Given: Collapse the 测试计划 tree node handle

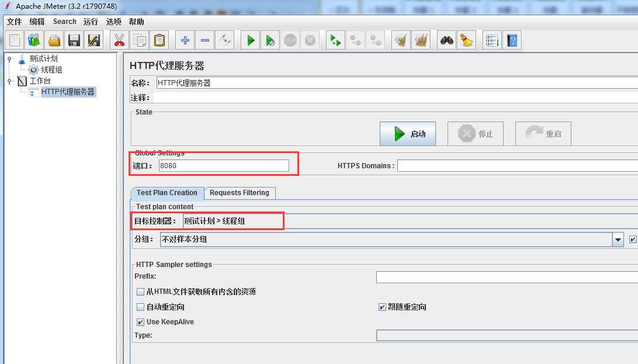Looking at the screenshot, I should pos(10,60).
